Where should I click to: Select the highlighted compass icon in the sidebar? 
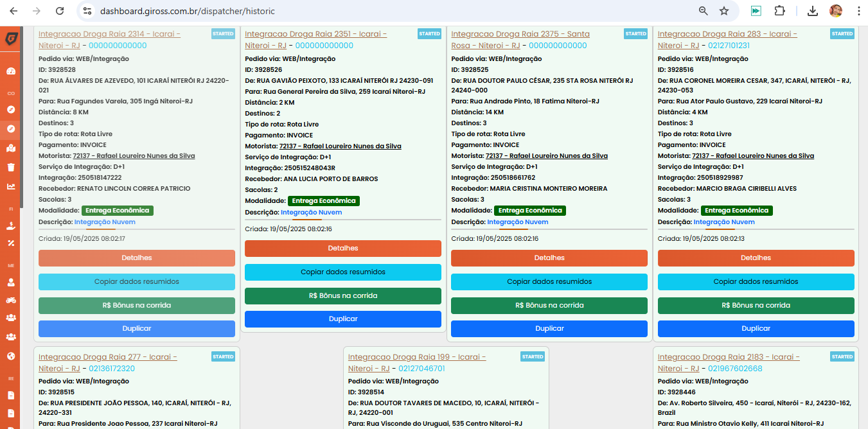pyautogui.click(x=10, y=129)
